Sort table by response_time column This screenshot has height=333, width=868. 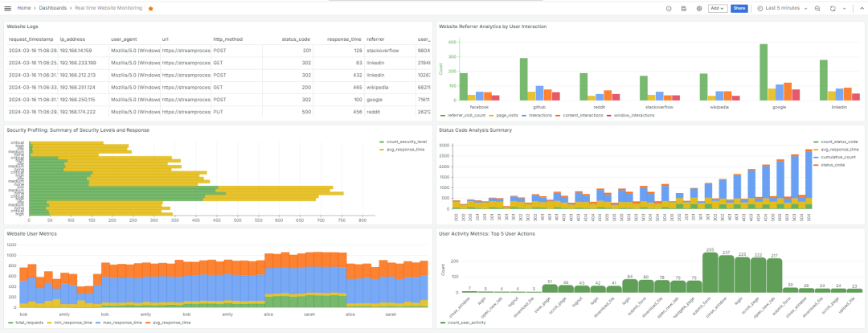(x=344, y=39)
